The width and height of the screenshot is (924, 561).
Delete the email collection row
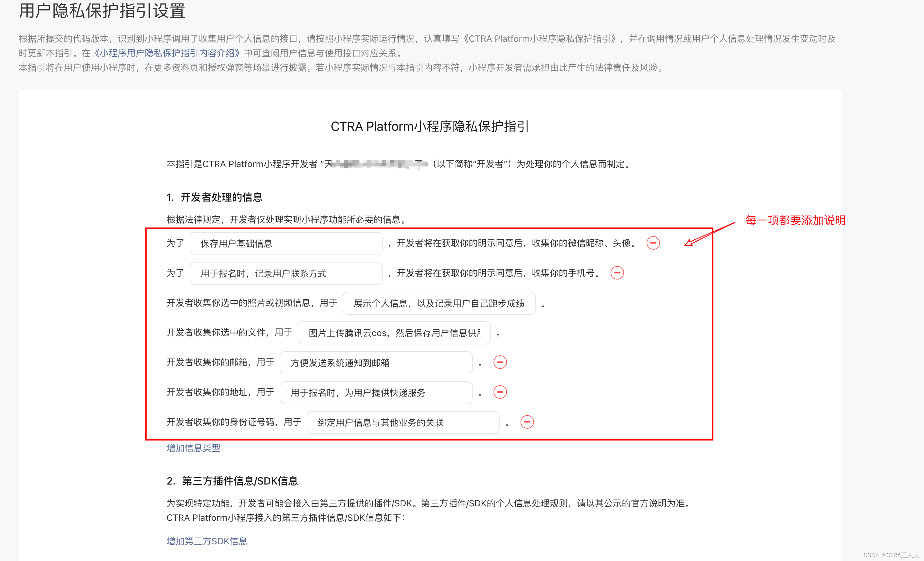[500, 362]
